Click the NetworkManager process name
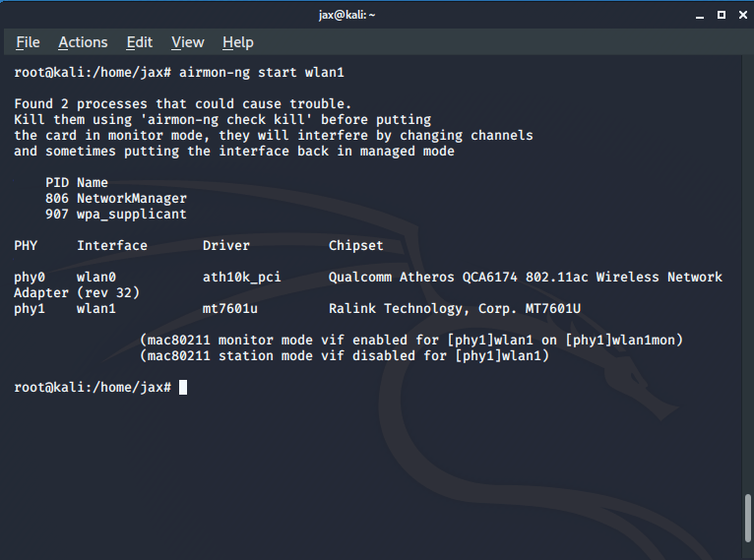Viewport: 754px width, 560px height. pyautogui.click(x=131, y=199)
